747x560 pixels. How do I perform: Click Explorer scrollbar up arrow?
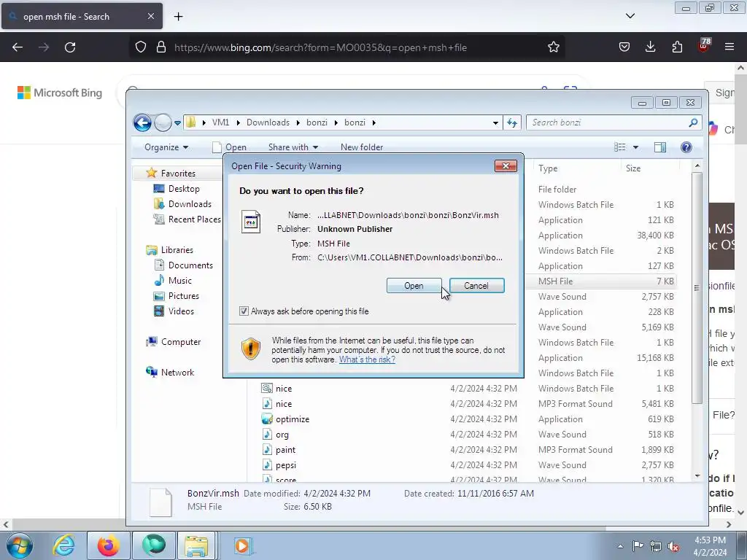pyautogui.click(x=697, y=166)
